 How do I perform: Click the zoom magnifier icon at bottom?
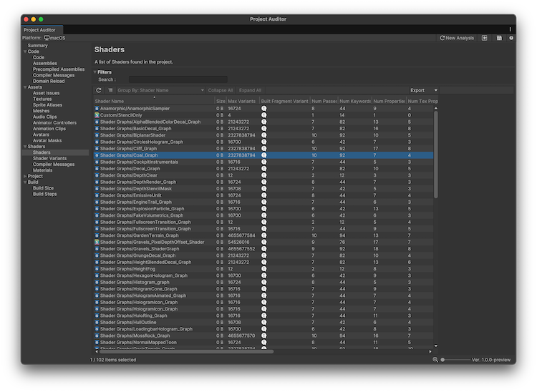pos(435,359)
